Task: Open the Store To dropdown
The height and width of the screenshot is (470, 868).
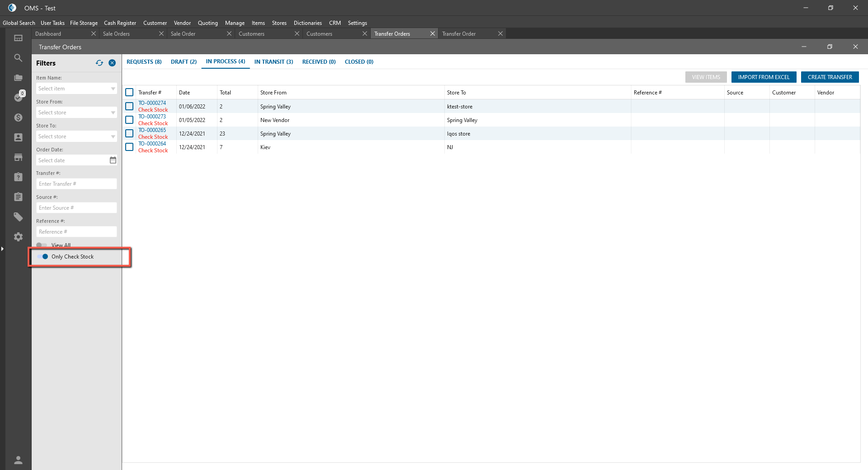Action: click(76, 136)
